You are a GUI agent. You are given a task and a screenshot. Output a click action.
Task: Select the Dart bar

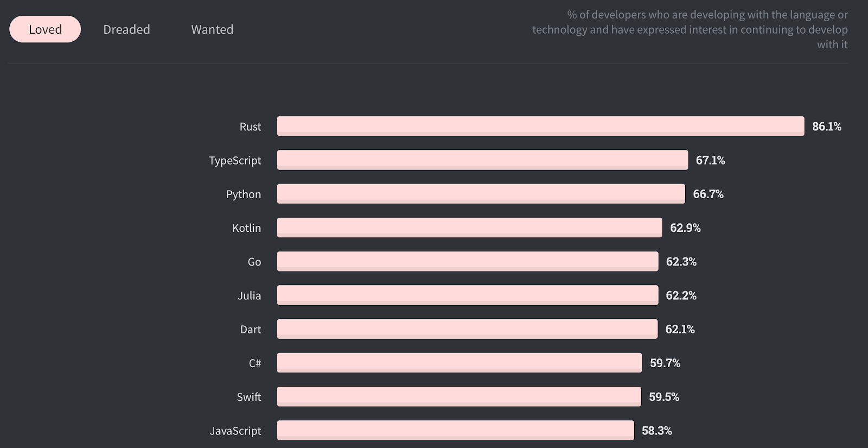click(467, 329)
